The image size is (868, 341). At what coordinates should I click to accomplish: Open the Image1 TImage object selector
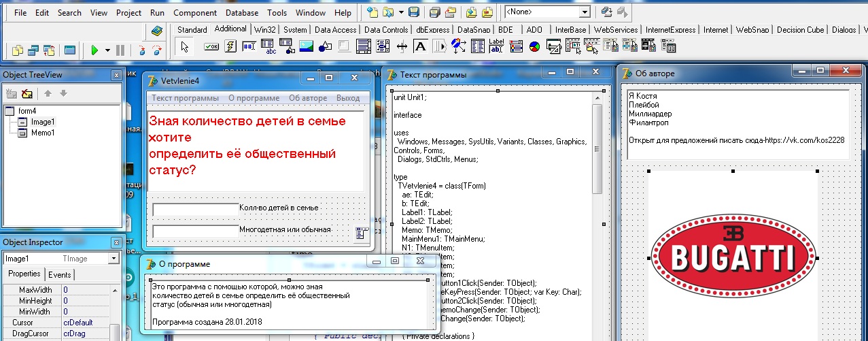(x=61, y=259)
